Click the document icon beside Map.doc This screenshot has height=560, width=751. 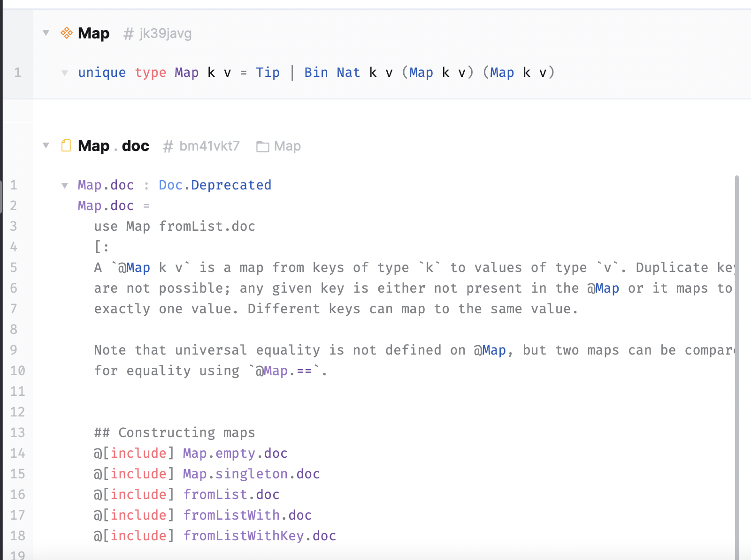pos(66,146)
